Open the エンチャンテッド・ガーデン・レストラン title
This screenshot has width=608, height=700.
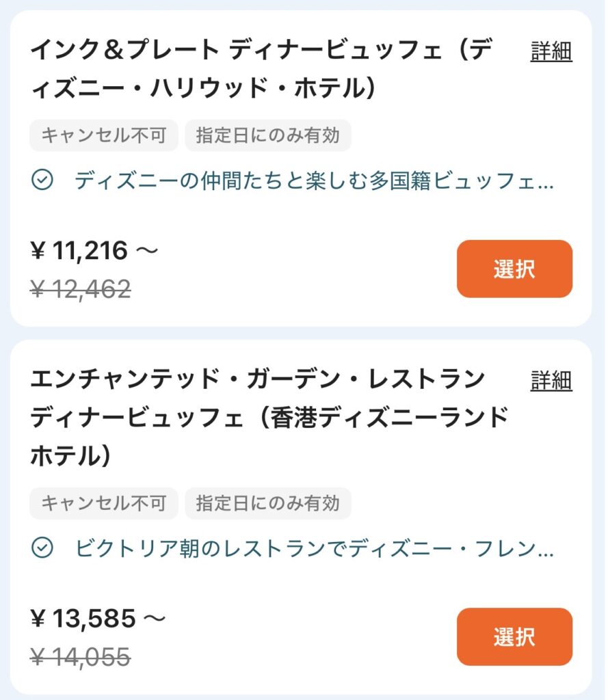tap(269, 417)
